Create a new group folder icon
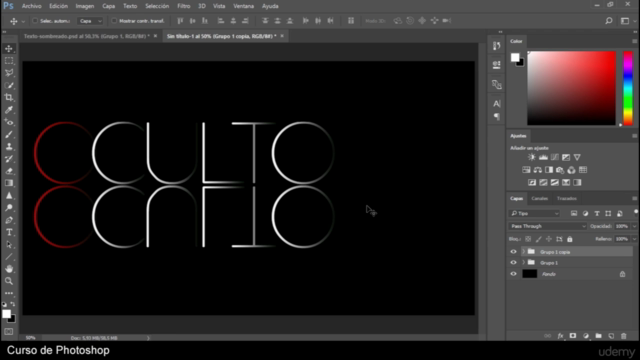The height and width of the screenshot is (360, 640). (x=598, y=336)
